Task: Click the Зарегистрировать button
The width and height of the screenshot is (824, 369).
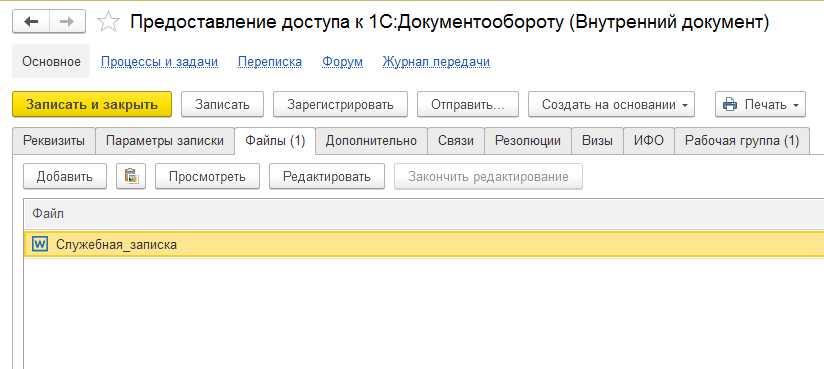Action: 340,104
